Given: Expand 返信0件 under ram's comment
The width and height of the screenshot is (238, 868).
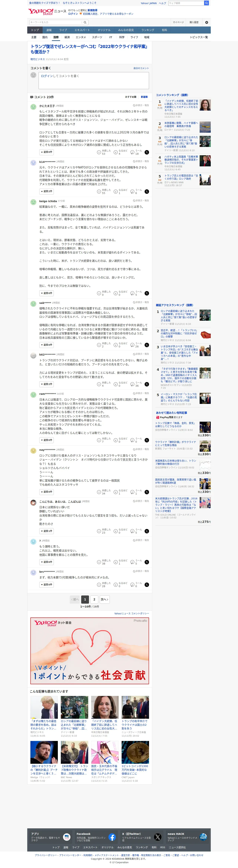Looking at the screenshot, I should (x=47, y=440).
